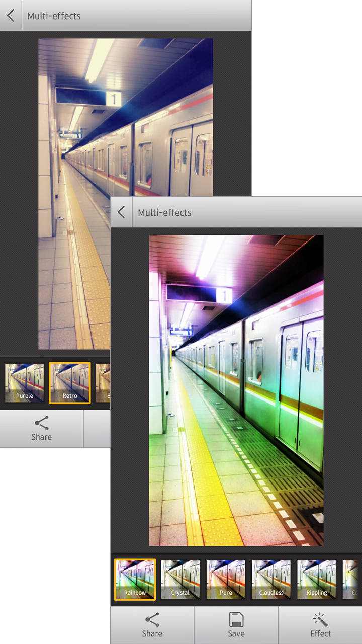Tap the back arrow above the Rainbow photo
Image resolution: width=362 pixels, height=644 pixels.
point(121,212)
